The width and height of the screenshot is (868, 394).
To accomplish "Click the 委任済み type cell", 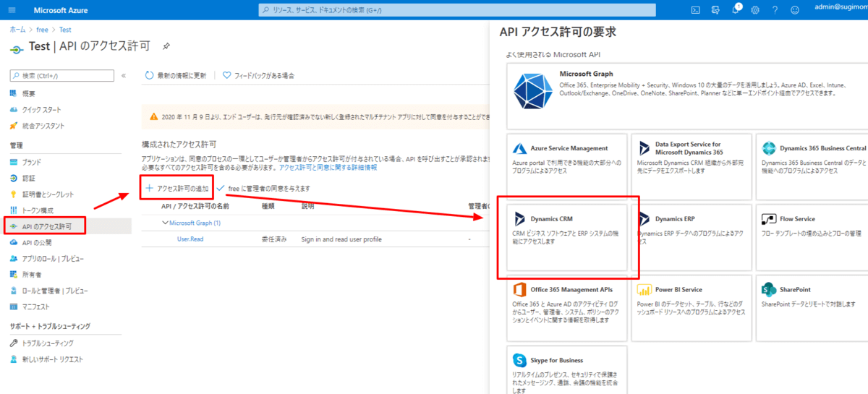I will point(274,239).
